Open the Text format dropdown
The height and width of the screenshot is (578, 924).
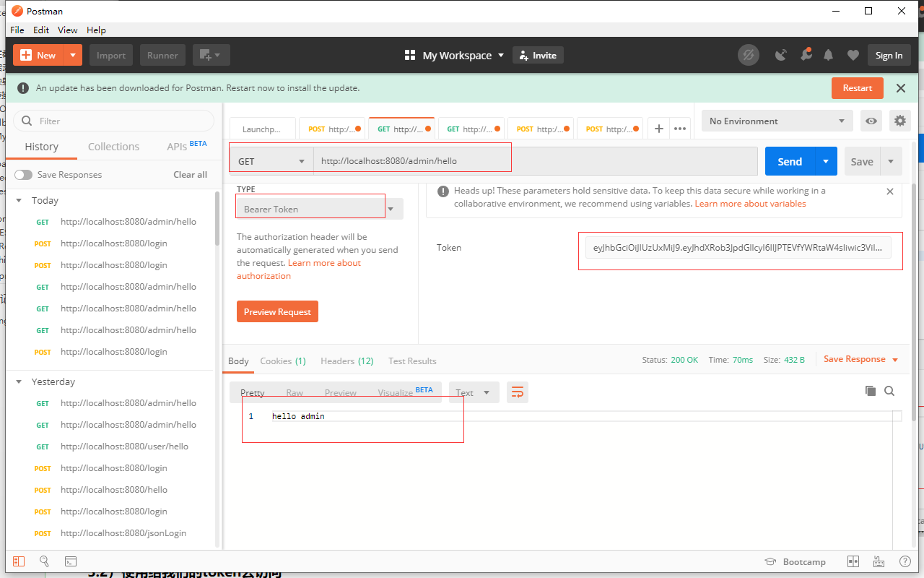(474, 392)
